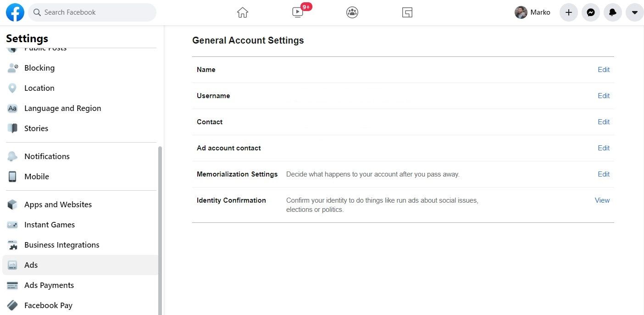This screenshot has height=315, width=644.
Task: Click Marko's profile picture thumbnail
Action: [521, 12]
